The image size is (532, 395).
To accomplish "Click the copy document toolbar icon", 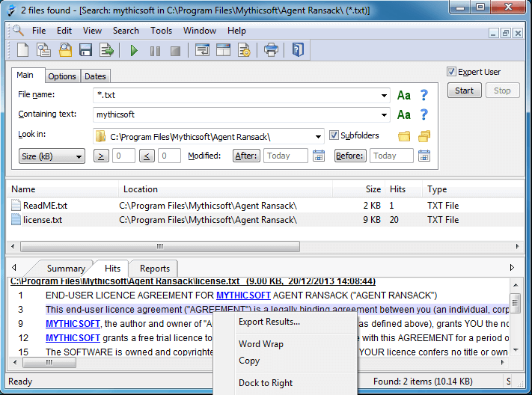I will (43, 50).
